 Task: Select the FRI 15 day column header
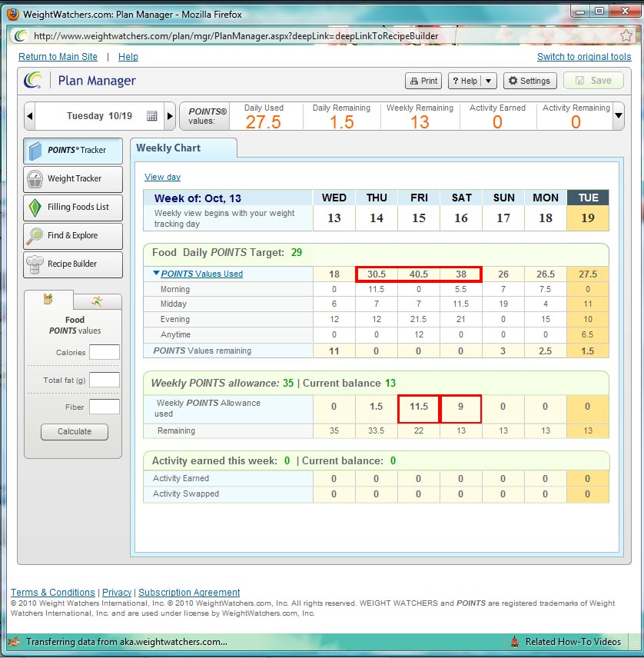click(x=419, y=210)
